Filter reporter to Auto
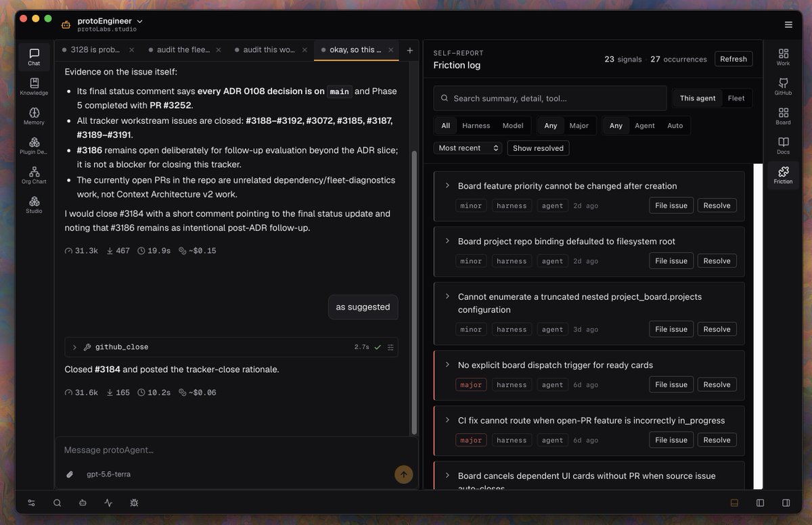812x525 pixels. tap(675, 125)
